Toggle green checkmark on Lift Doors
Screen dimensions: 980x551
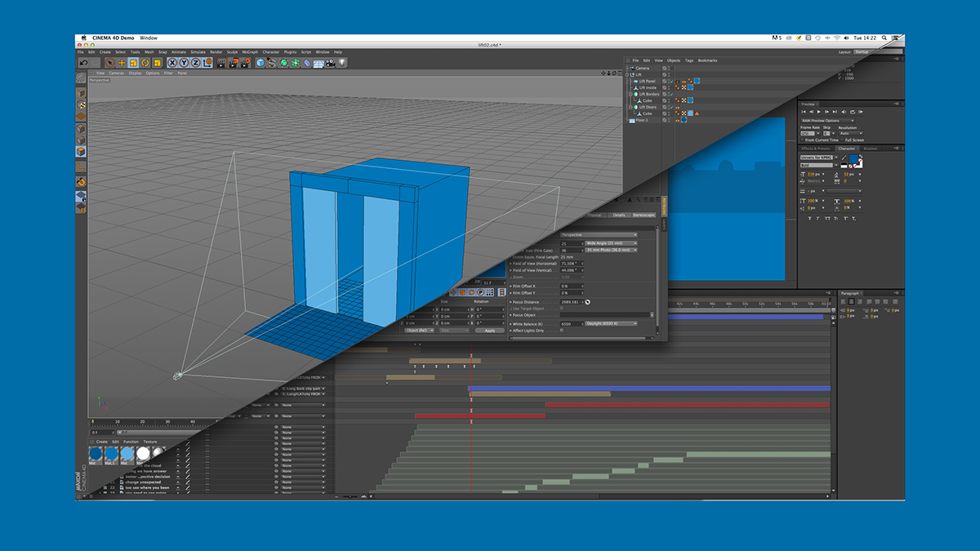671,107
